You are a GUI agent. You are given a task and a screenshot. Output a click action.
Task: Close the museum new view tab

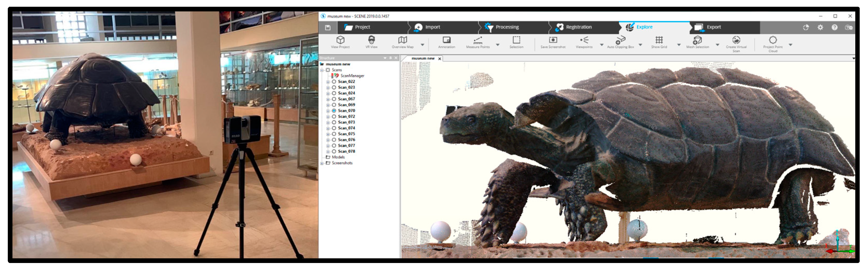[439, 59]
